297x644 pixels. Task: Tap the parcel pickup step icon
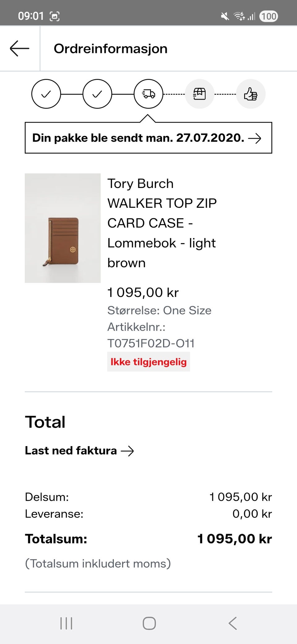point(200,94)
